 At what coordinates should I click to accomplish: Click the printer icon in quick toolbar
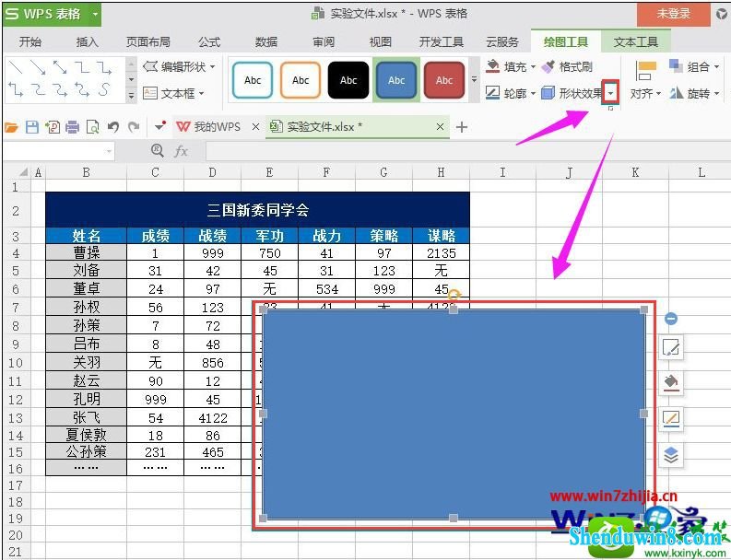(x=72, y=127)
